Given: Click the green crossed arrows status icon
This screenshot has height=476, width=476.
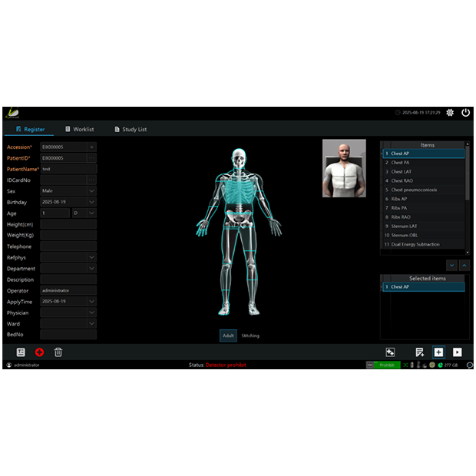Looking at the screenshot, I should coord(405,365).
